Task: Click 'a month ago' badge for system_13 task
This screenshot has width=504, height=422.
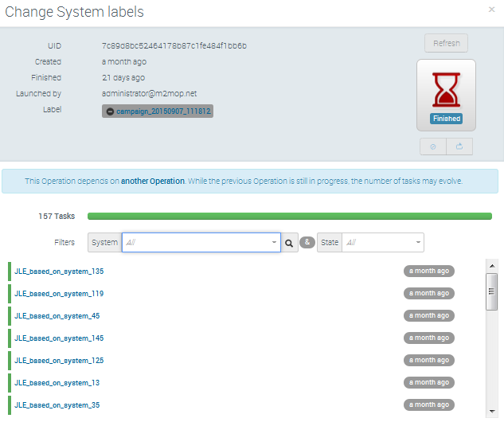Action: tap(428, 383)
